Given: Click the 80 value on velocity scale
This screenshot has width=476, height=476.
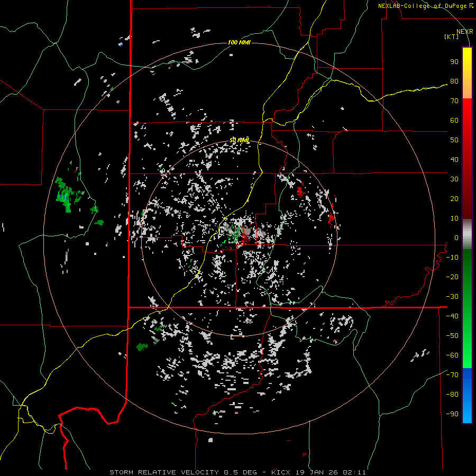Looking at the screenshot, I should click(x=454, y=81).
